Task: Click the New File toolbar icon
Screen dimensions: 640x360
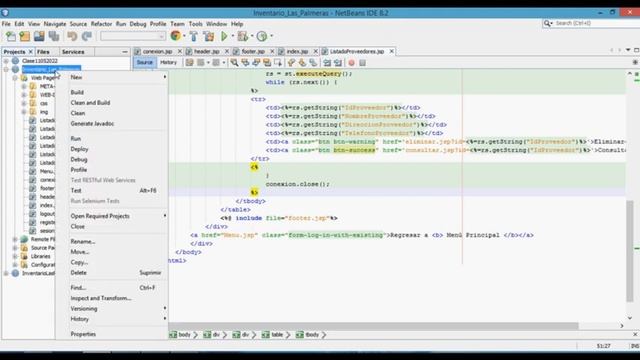Action: [x=11, y=36]
